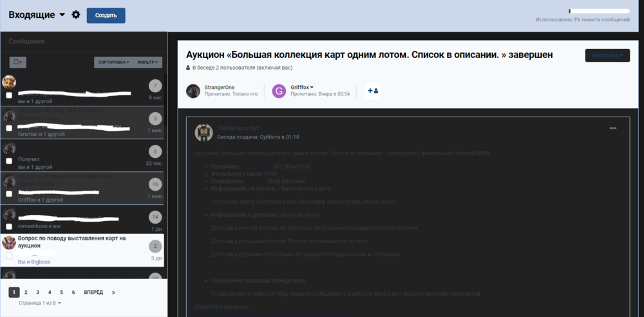The height and width of the screenshot is (317, 644).
Task: Open the Настройки conversation dropdown
Action: tap(607, 55)
